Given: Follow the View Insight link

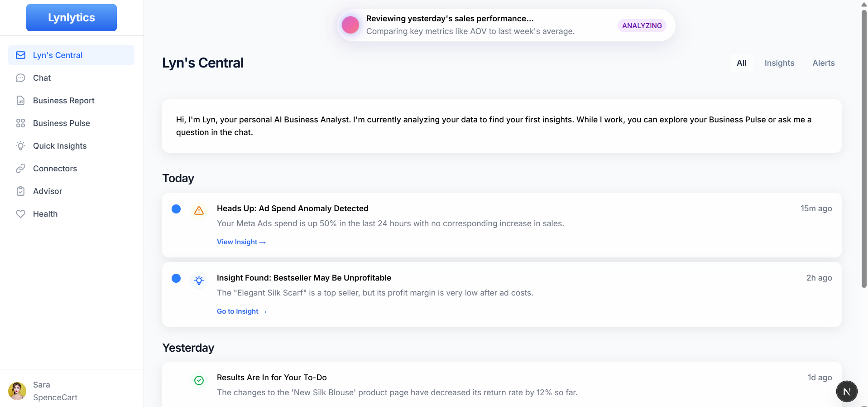Looking at the screenshot, I should (x=241, y=242).
